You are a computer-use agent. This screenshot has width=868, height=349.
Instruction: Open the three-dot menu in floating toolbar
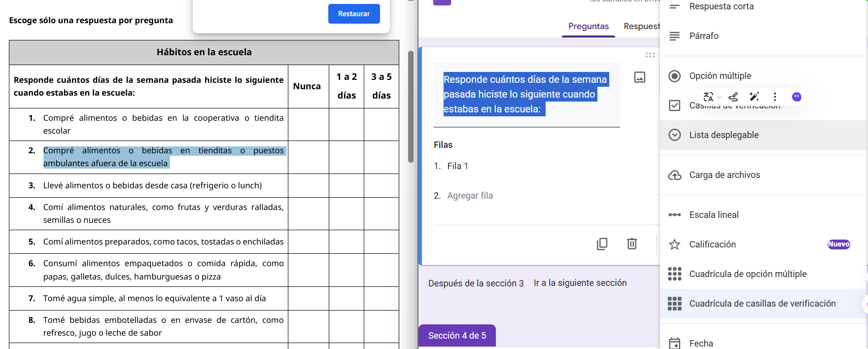[775, 97]
